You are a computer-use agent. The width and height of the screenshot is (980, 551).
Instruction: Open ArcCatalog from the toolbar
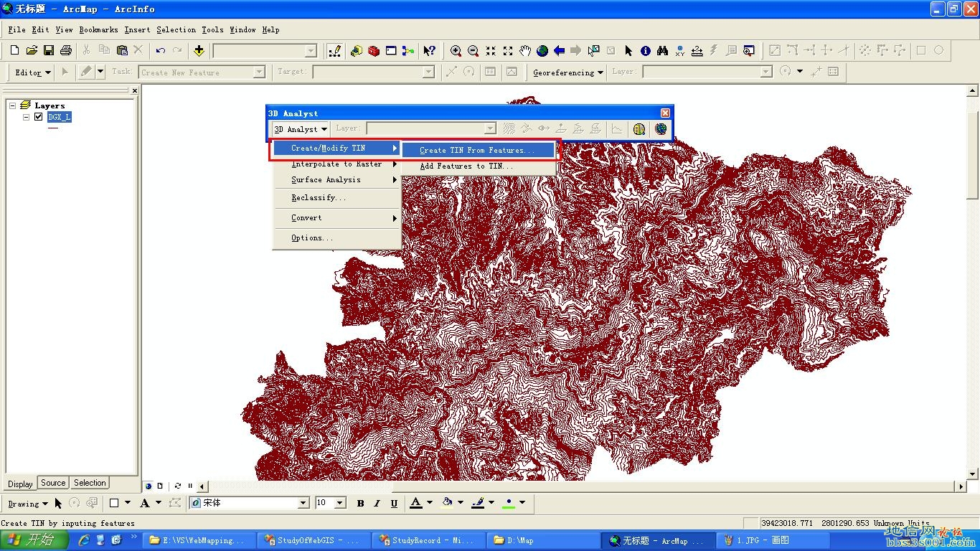point(357,50)
